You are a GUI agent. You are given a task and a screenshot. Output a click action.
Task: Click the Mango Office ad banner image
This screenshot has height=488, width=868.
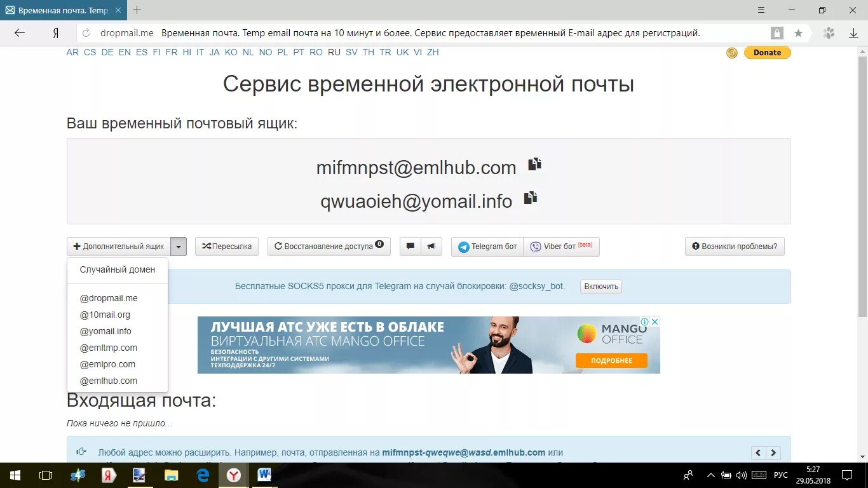pyautogui.click(x=429, y=345)
